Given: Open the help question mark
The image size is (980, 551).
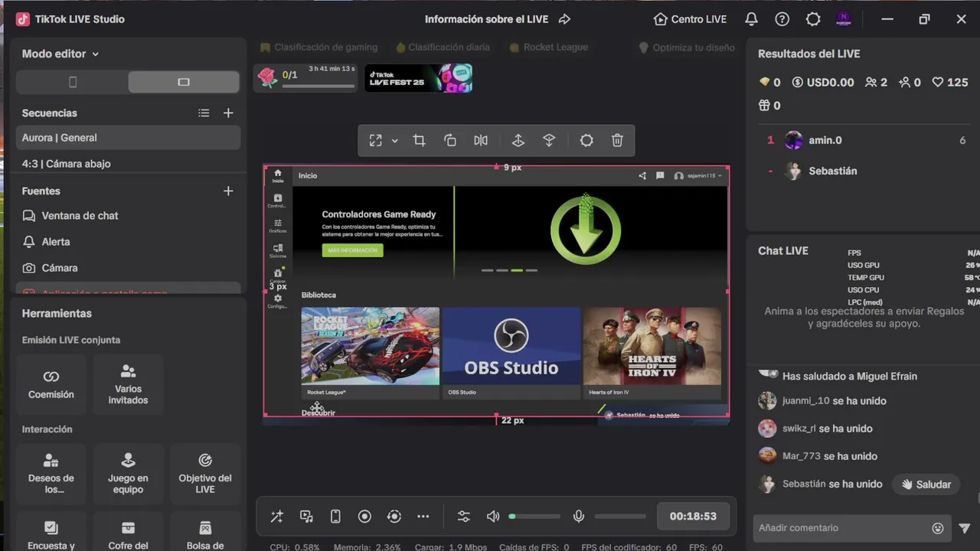Looking at the screenshot, I should [782, 19].
